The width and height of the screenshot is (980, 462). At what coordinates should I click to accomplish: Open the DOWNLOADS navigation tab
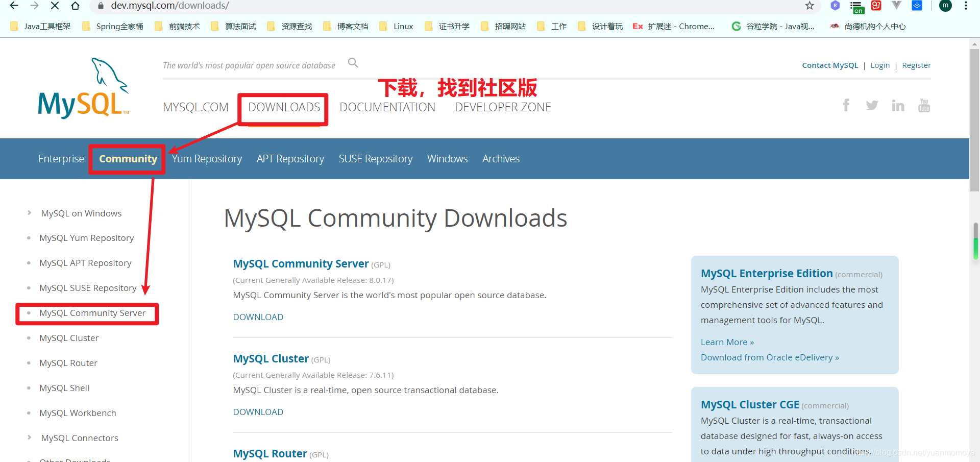(284, 107)
